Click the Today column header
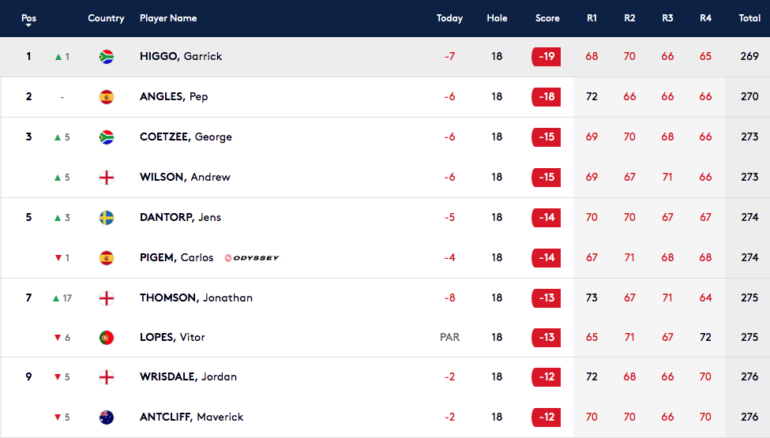The height and width of the screenshot is (438, 770). pyautogui.click(x=449, y=18)
